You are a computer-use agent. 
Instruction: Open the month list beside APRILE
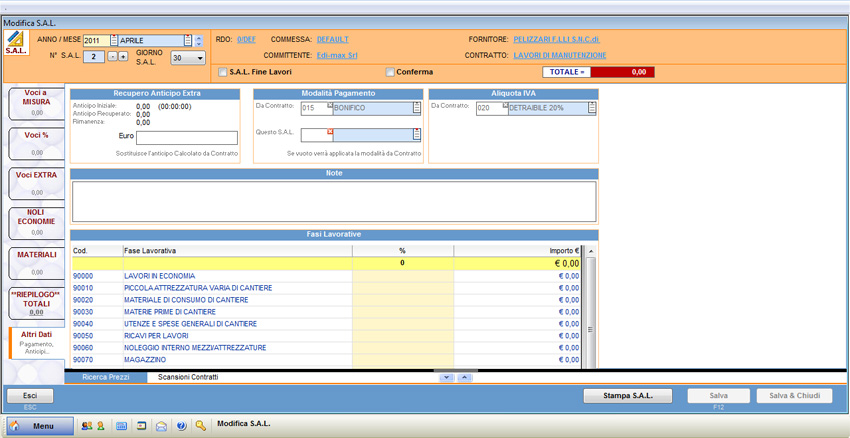click(x=187, y=41)
